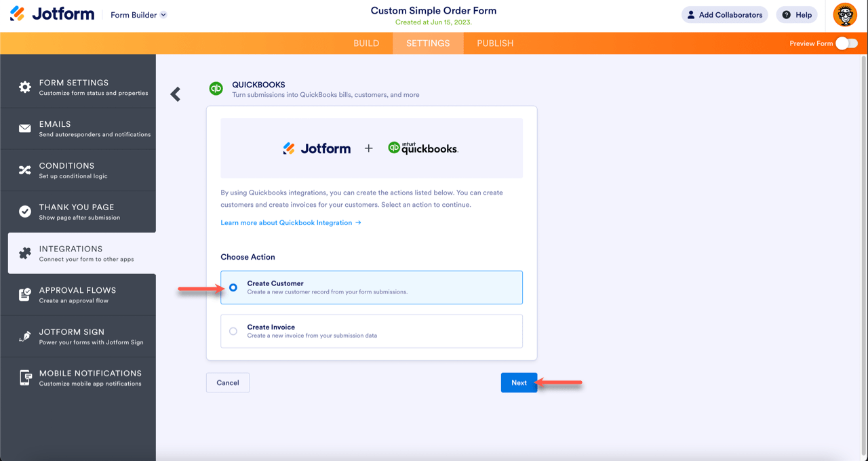The width and height of the screenshot is (868, 461).
Task: Open Mobile Notifications sidebar item
Action: (78, 378)
